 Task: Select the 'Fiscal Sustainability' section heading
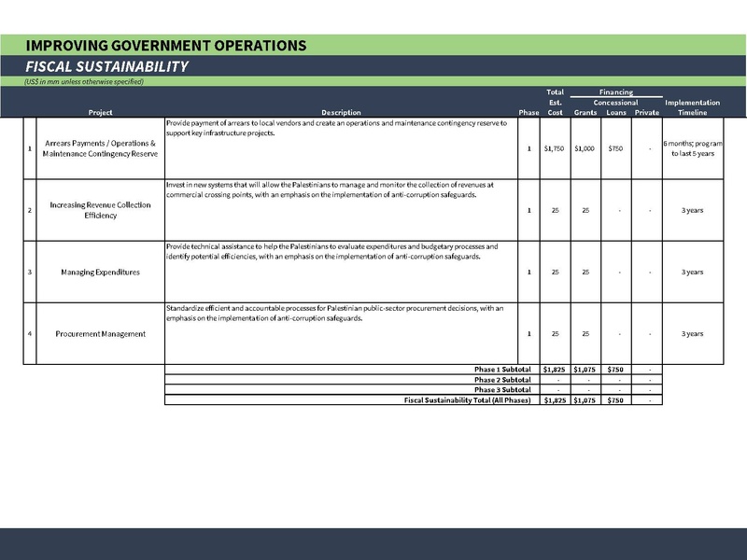pyautogui.click(x=107, y=66)
